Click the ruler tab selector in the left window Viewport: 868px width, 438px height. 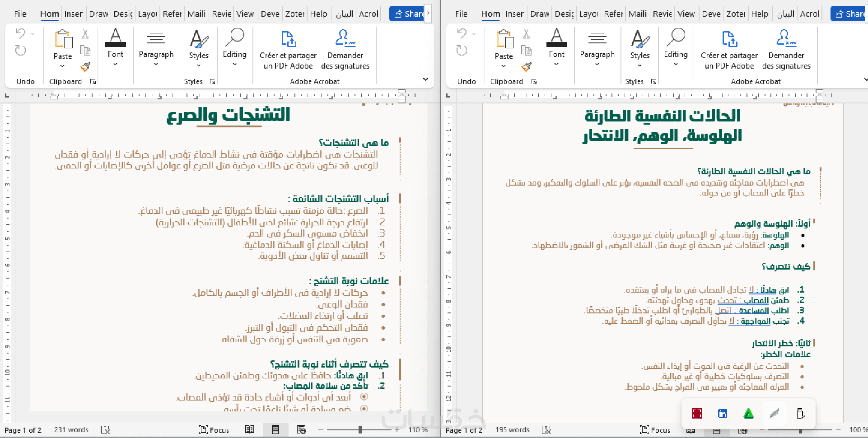point(6,96)
